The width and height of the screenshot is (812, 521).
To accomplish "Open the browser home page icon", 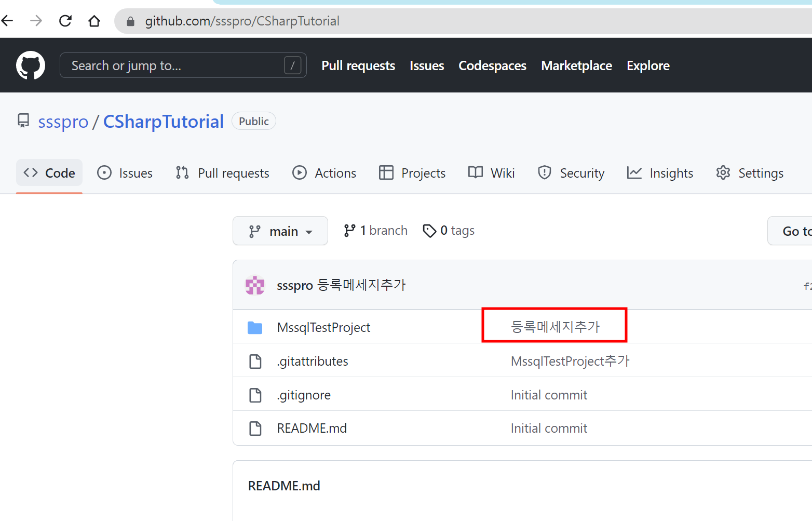I will pos(94,21).
